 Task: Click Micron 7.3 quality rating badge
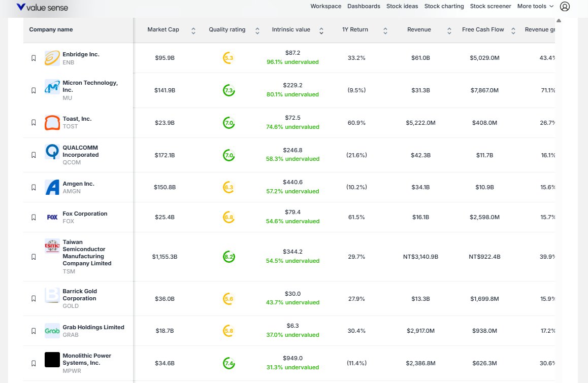click(228, 90)
